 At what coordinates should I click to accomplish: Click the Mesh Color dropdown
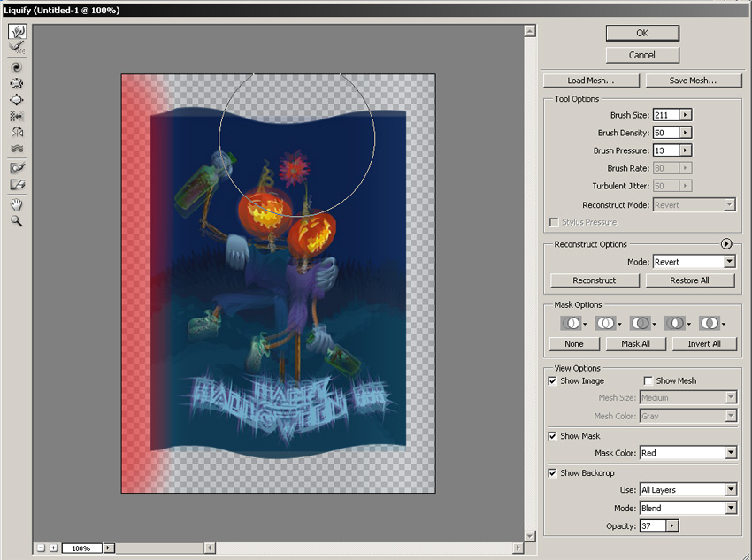[x=688, y=416]
